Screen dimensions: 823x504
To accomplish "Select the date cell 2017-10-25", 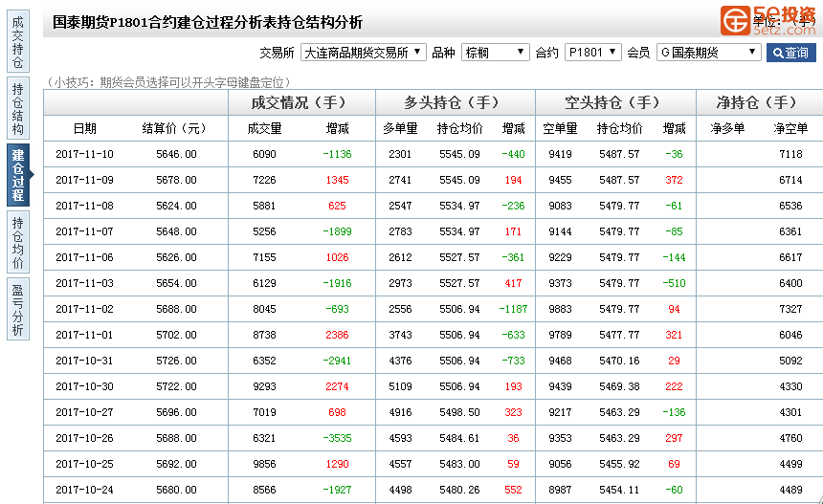I will pos(84,464).
